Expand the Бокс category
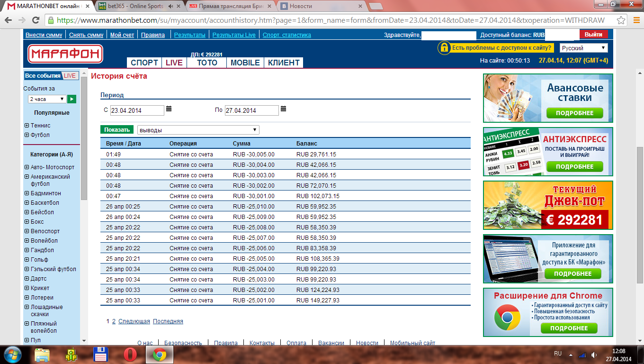This screenshot has width=644, height=364. 27,222
